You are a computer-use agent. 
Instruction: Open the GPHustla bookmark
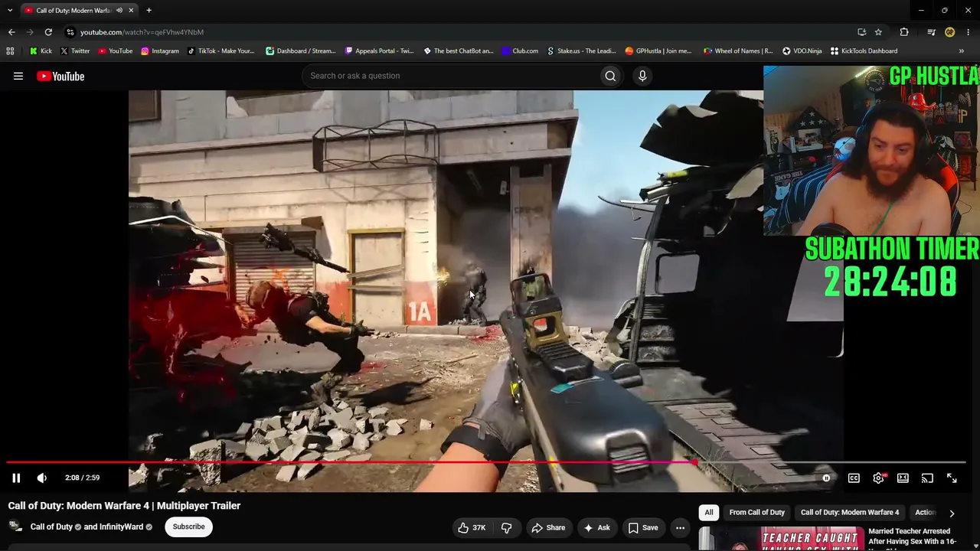[x=658, y=51]
